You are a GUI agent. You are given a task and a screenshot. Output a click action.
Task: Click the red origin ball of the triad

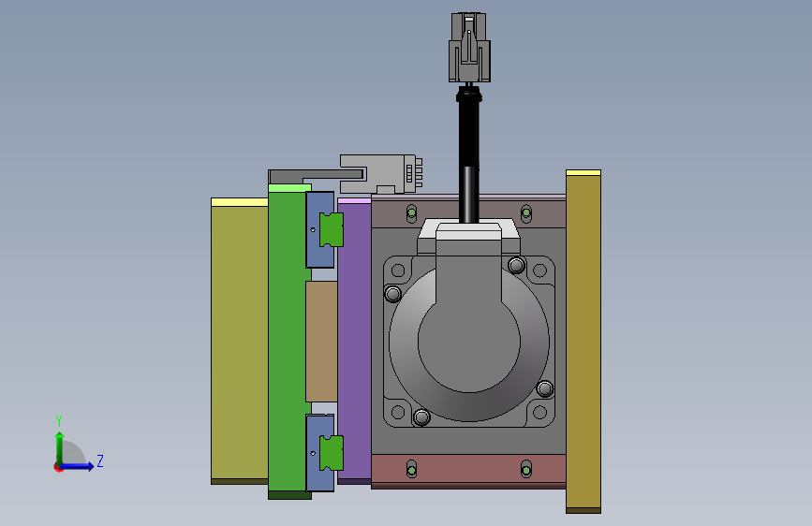58,467
